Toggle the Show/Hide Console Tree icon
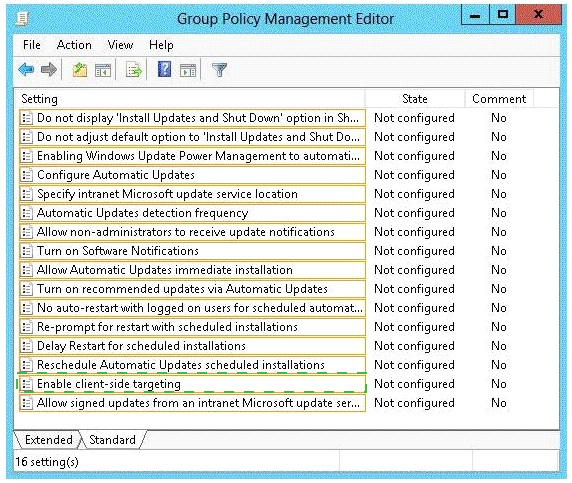 103,70
